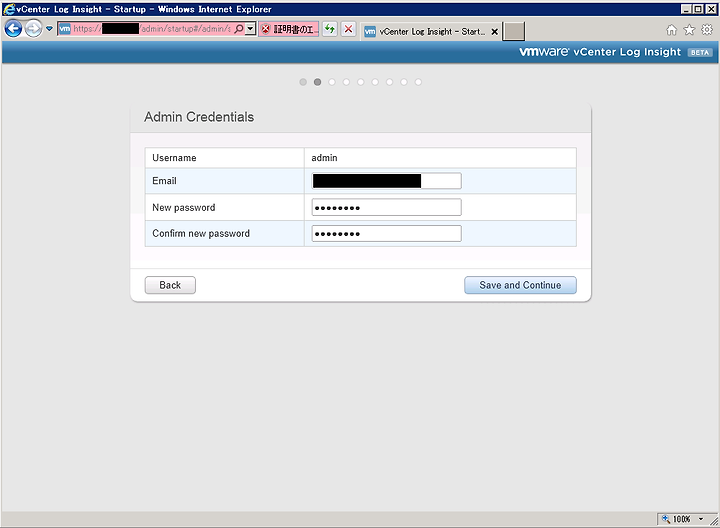
Task: Click the New password label
Action: (x=184, y=208)
